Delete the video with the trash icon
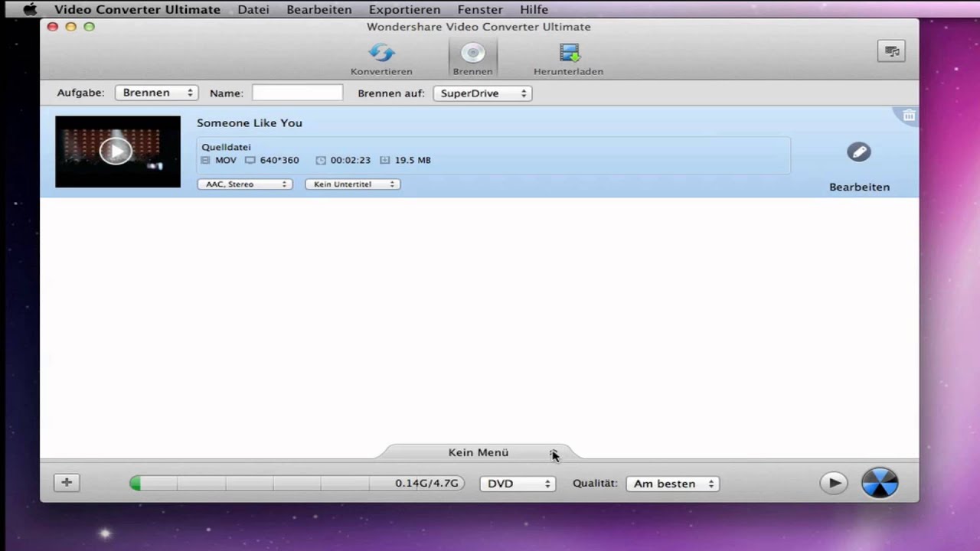The height and width of the screenshot is (551, 980). pyautogui.click(x=909, y=116)
